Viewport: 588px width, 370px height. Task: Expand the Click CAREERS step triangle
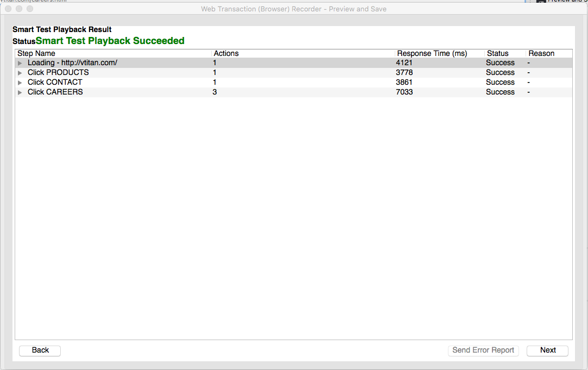pos(20,92)
